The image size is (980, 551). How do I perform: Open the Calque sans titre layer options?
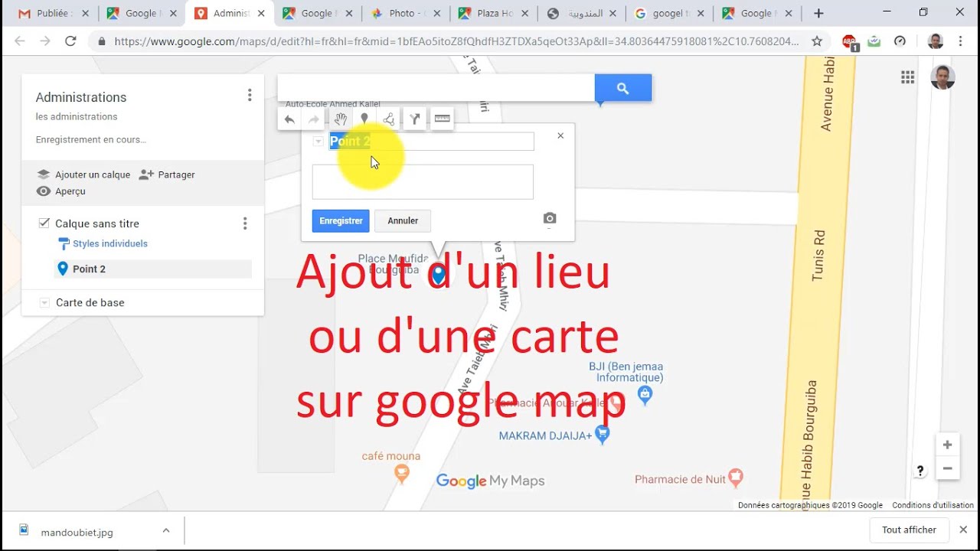pyautogui.click(x=245, y=223)
